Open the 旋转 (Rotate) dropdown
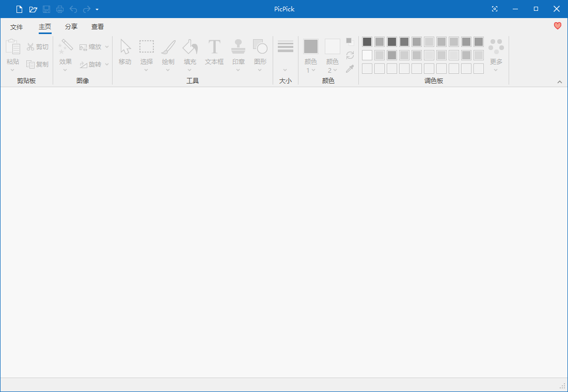Screen dimensions: 568x392 tap(94, 64)
